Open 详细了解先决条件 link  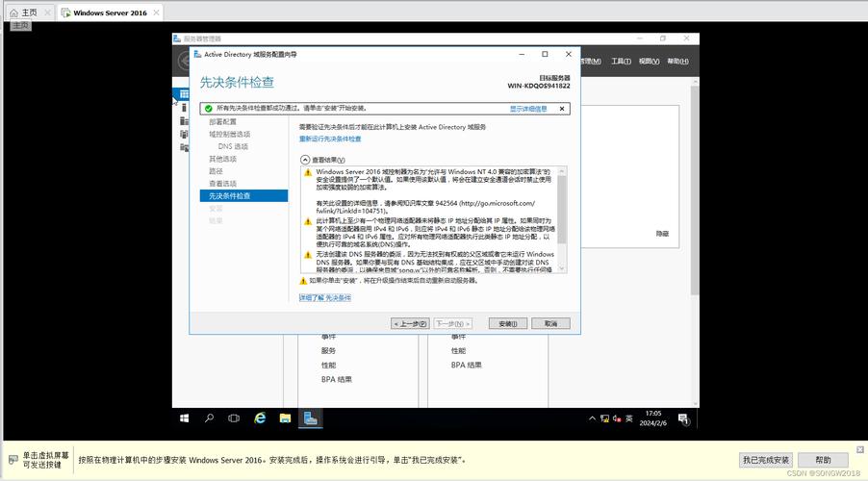click(x=325, y=298)
